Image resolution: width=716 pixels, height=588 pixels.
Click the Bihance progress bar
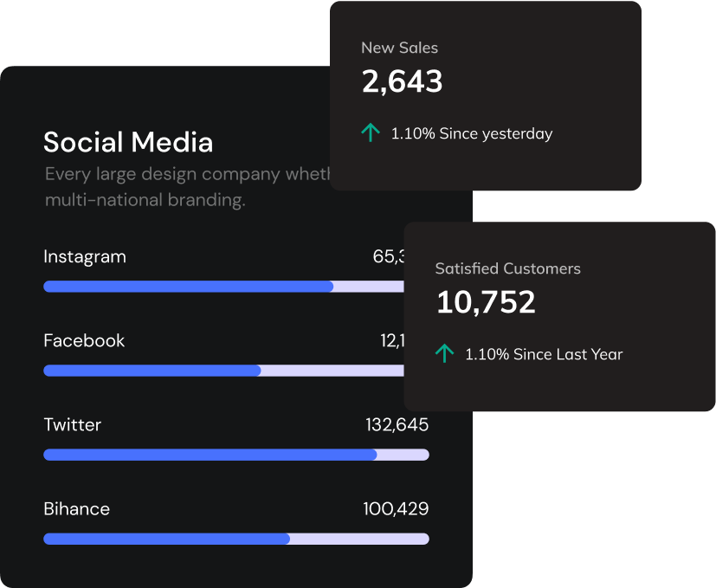pyautogui.click(x=235, y=539)
